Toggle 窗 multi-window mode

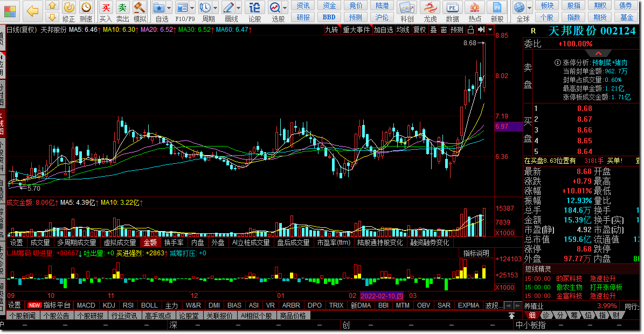click(x=444, y=30)
